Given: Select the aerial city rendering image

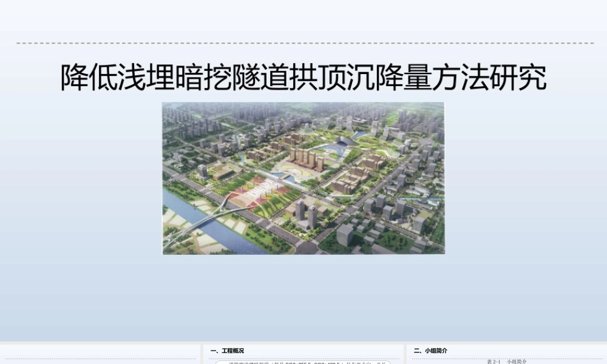Looking at the screenshot, I should [x=303, y=178].
